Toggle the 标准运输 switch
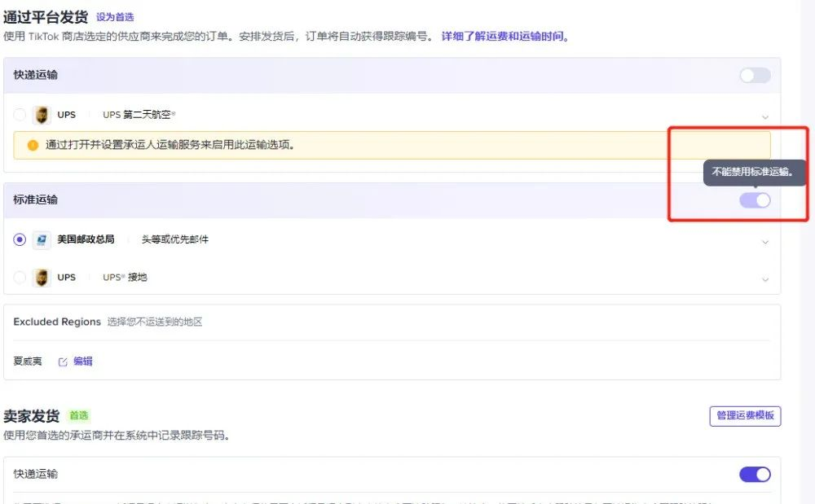 (x=755, y=200)
